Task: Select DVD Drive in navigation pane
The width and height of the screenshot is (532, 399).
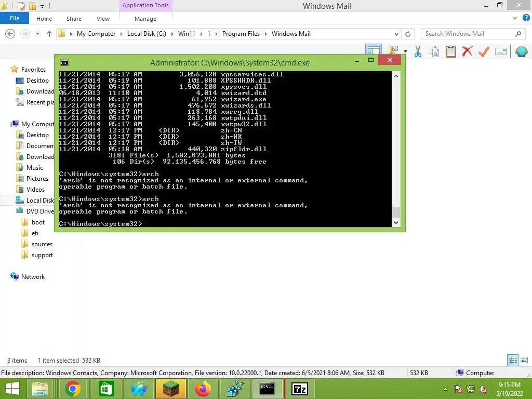Action: 40,211
